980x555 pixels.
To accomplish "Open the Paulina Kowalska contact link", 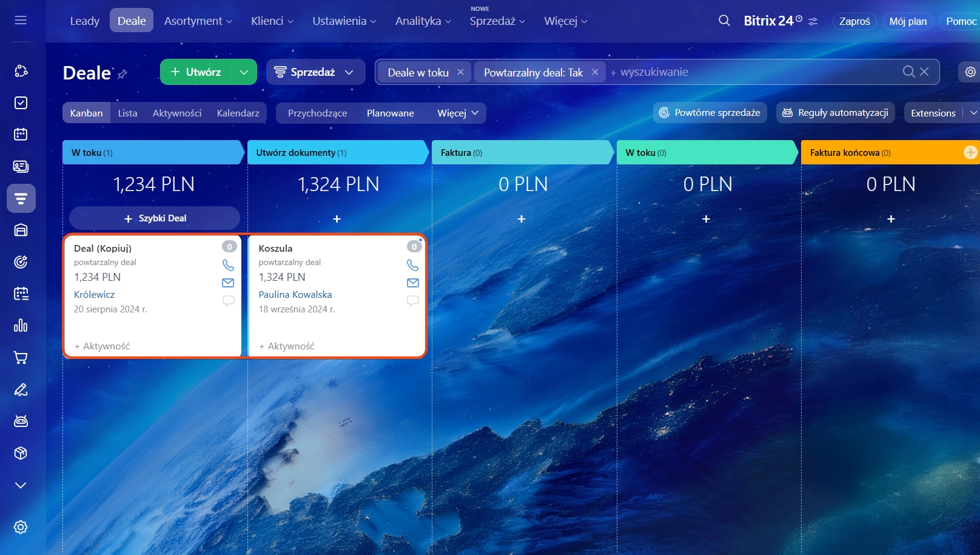I will (x=295, y=294).
